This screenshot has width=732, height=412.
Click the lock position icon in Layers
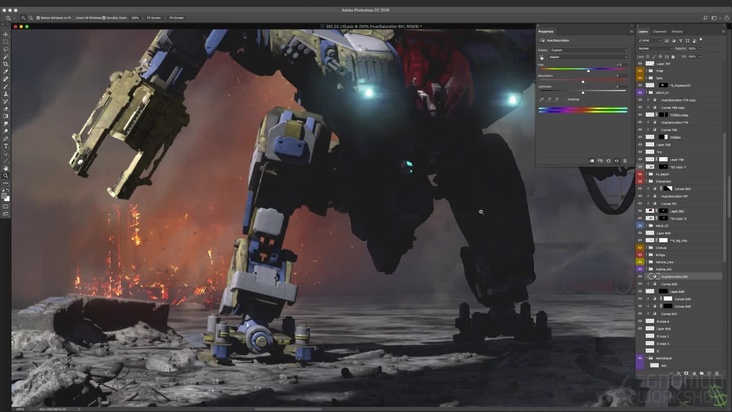660,56
